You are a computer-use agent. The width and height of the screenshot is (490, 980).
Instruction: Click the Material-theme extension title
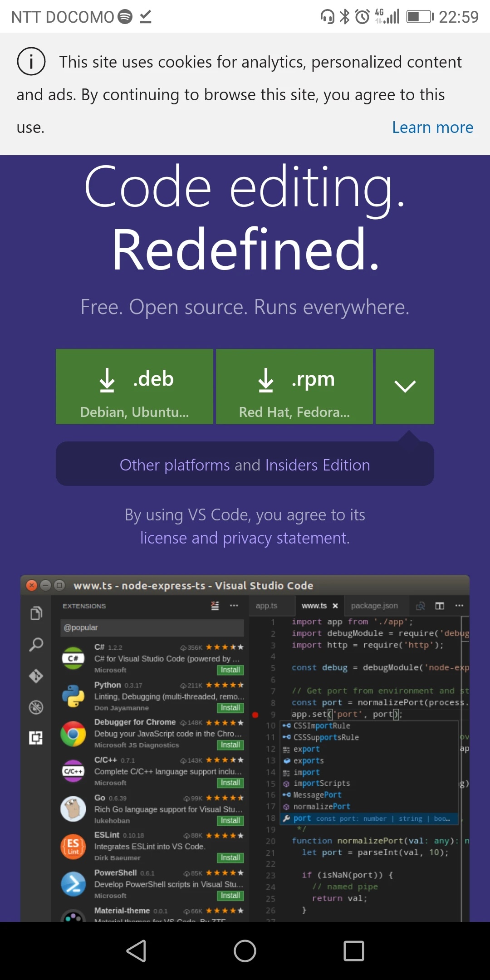tap(122, 911)
